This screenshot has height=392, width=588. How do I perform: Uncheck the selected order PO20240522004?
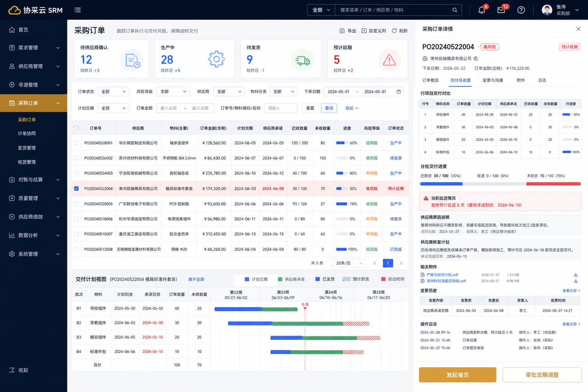coord(77,188)
